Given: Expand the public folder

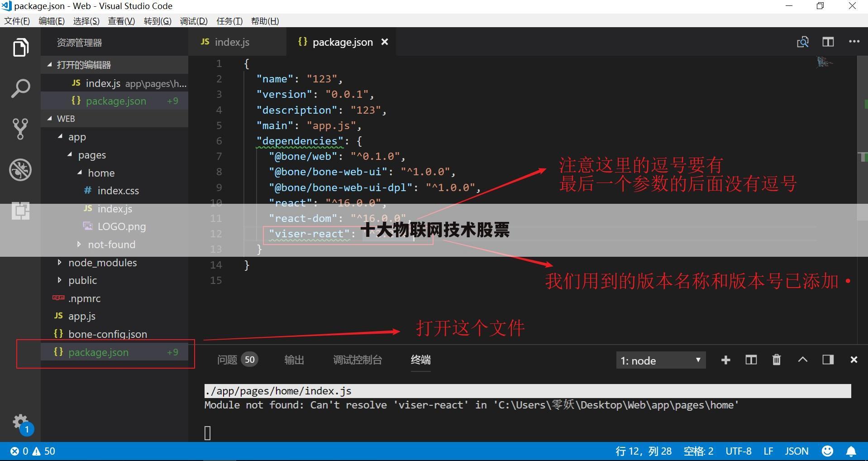Looking at the screenshot, I should point(60,280).
